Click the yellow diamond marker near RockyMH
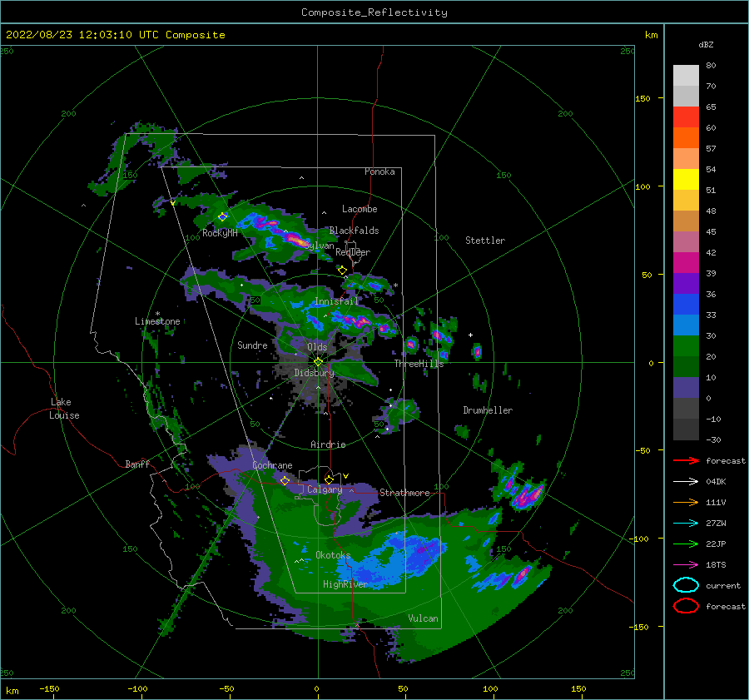This screenshot has width=749, height=700. tap(222, 217)
